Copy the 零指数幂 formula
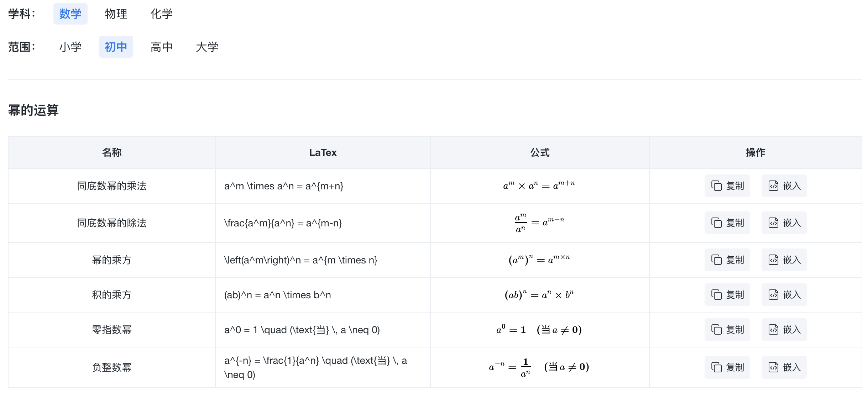 [x=727, y=330]
